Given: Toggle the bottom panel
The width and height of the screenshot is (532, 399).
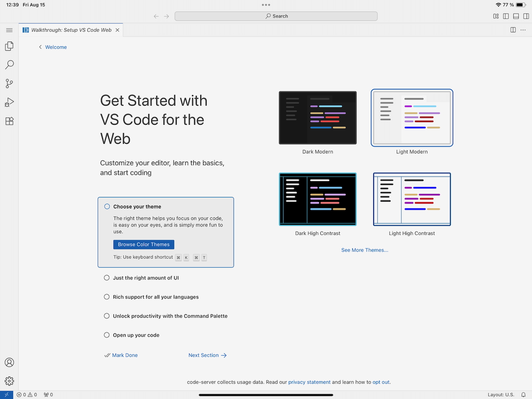Looking at the screenshot, I should (x=516, y=16).
